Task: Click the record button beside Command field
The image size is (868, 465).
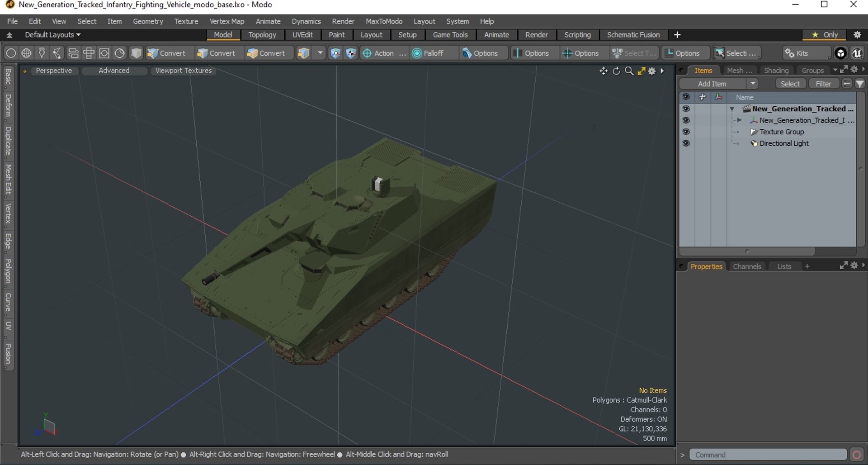Action: point(856,455)
